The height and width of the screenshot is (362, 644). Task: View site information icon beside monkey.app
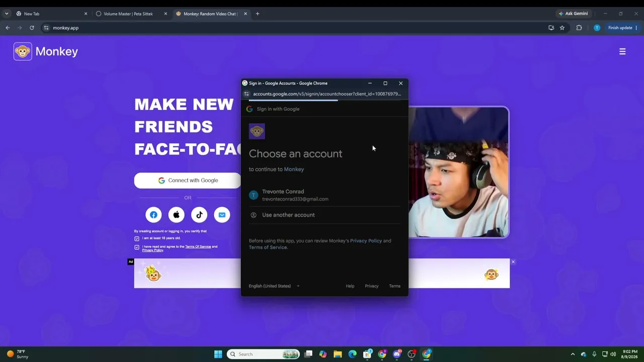[x=46, y=28]
